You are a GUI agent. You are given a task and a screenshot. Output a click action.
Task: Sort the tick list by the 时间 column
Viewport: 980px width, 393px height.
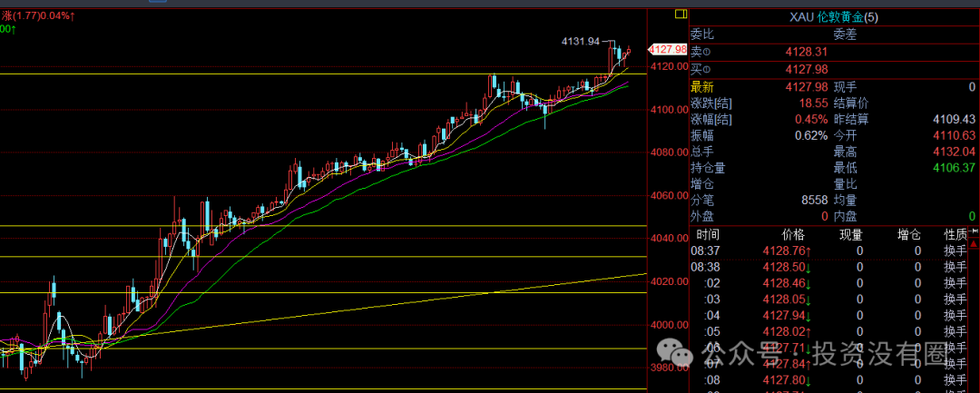pyautogui.click(x=708, y=235)
